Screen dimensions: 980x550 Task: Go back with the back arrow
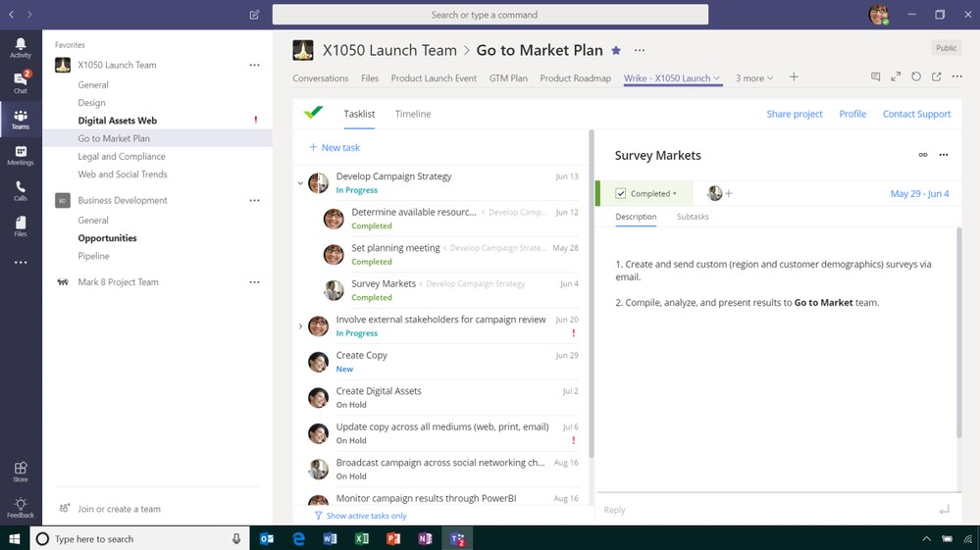11,15
